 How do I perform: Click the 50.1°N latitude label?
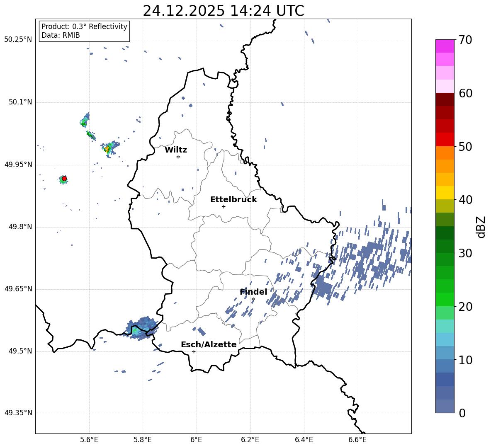pos(20,102)
